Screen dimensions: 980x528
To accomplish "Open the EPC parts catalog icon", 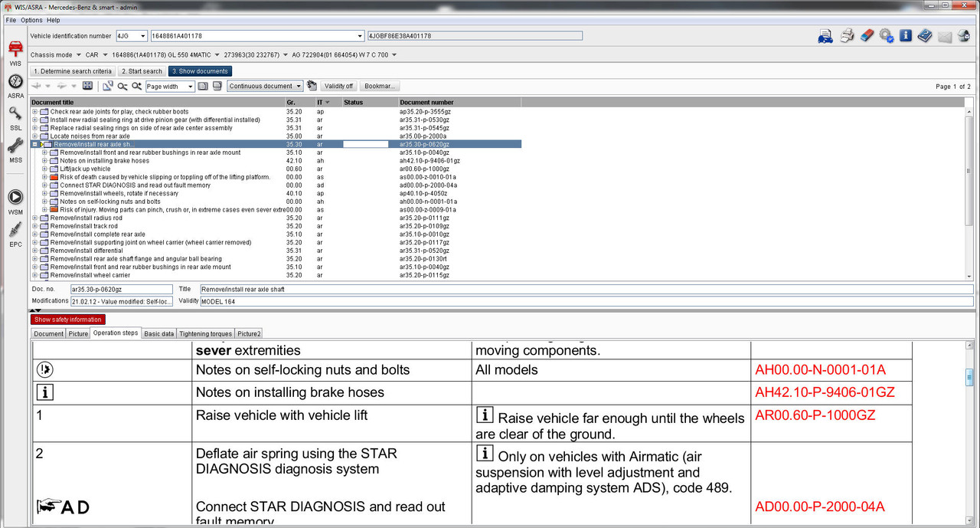I will [15, 234].
